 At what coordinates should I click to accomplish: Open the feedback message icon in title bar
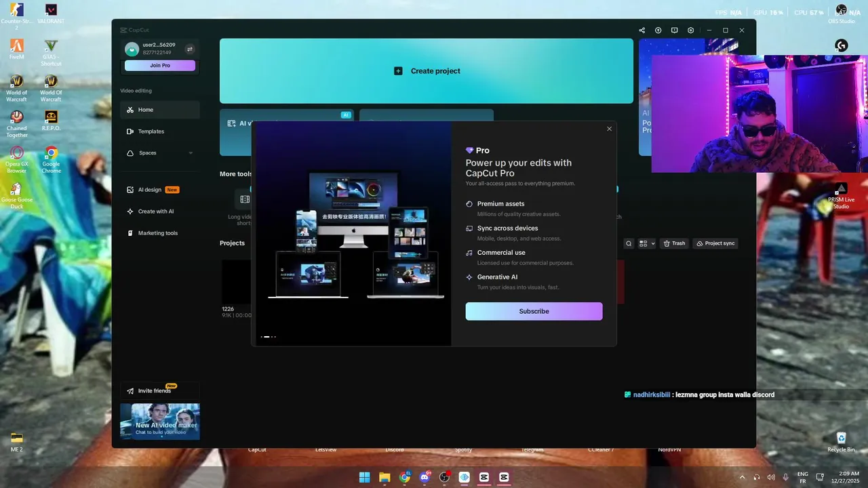(x=674, y=30)
